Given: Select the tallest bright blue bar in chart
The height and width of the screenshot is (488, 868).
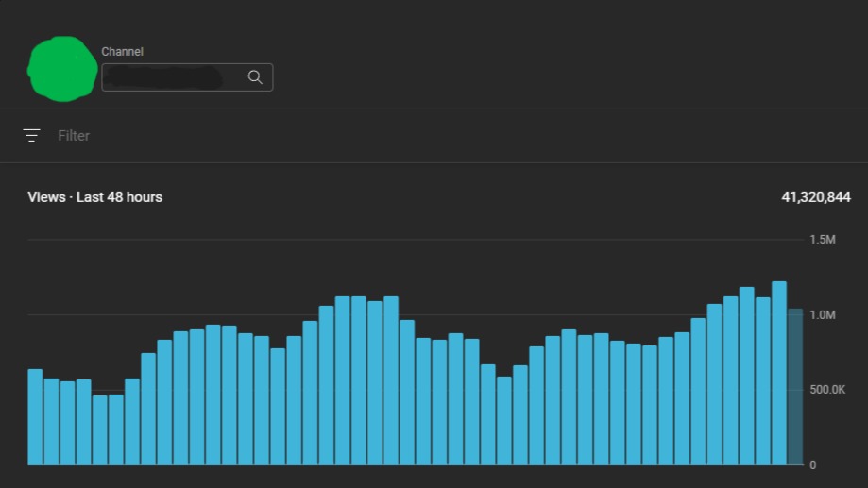Looking at the screenshot, I should 779,373.
